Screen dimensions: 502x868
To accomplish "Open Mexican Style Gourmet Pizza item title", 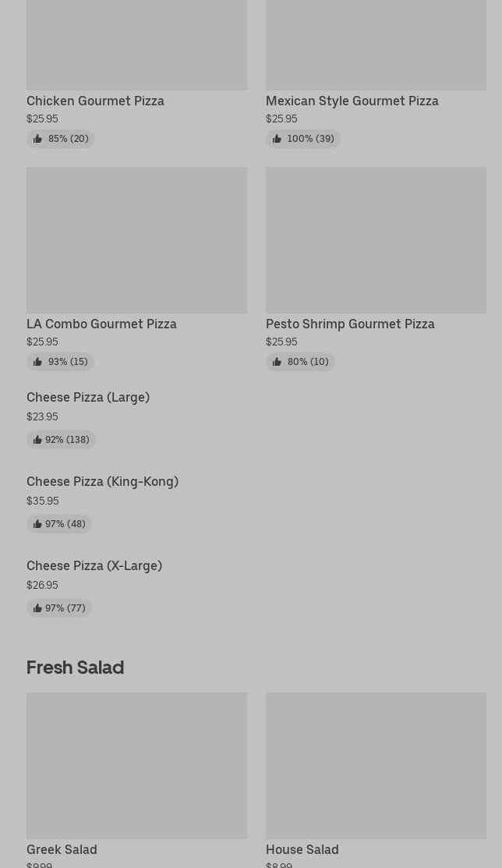I will [352, 101].
